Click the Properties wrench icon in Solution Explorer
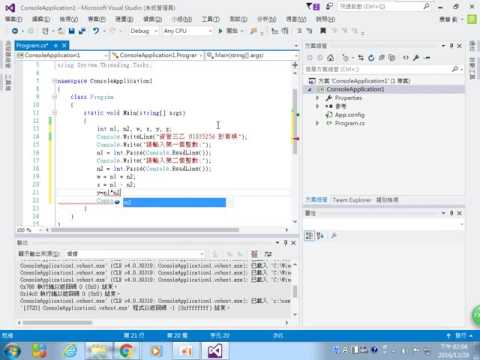The width and height of the screenshot is (480, 360). coord(416,58)
